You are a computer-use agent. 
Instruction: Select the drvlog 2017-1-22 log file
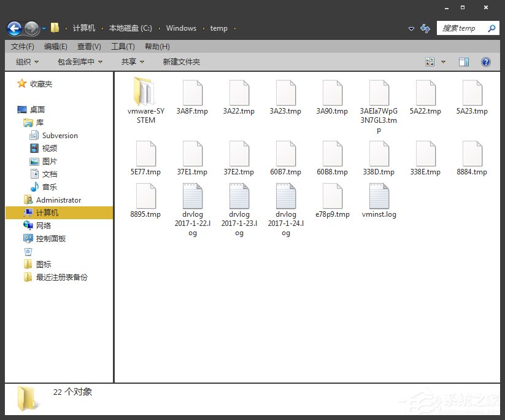coord(192,200)
